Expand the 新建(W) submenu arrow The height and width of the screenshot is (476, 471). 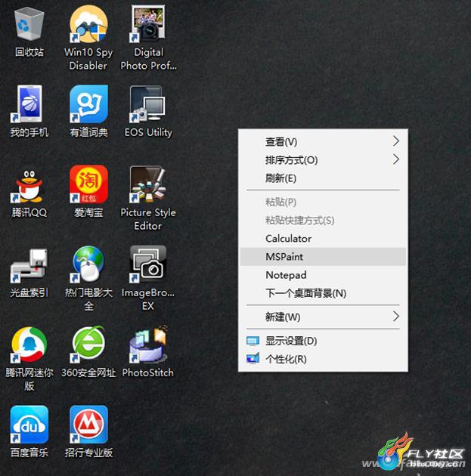[x=395, y=317]
